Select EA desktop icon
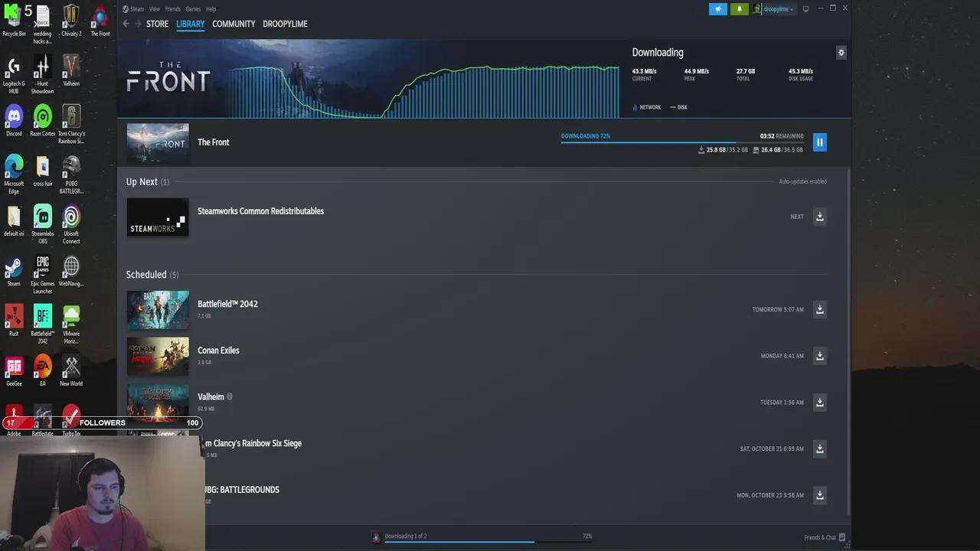 point(42,370)
